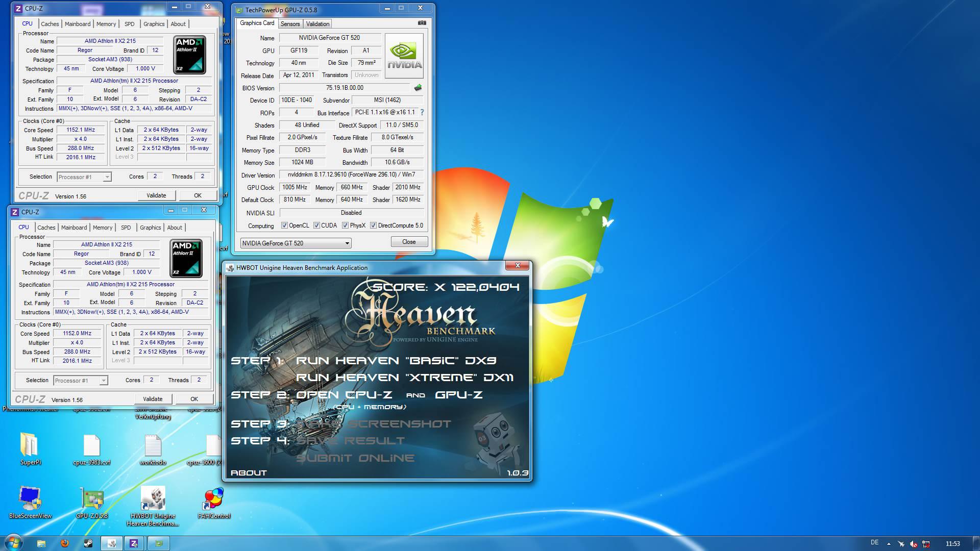Open Windows Explorer from the taskbar
This screenshot has height=551, width=980.
point(41,543)
